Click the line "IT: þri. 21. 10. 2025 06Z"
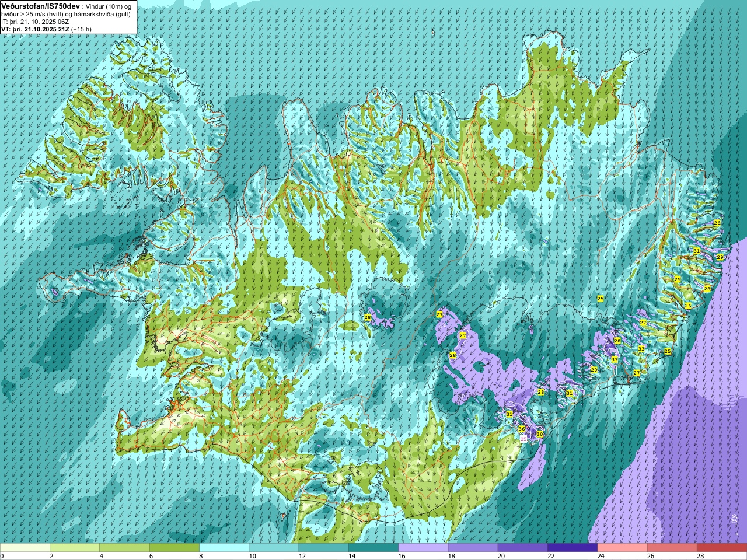747x560 pixels. click(x=35, y=22)
